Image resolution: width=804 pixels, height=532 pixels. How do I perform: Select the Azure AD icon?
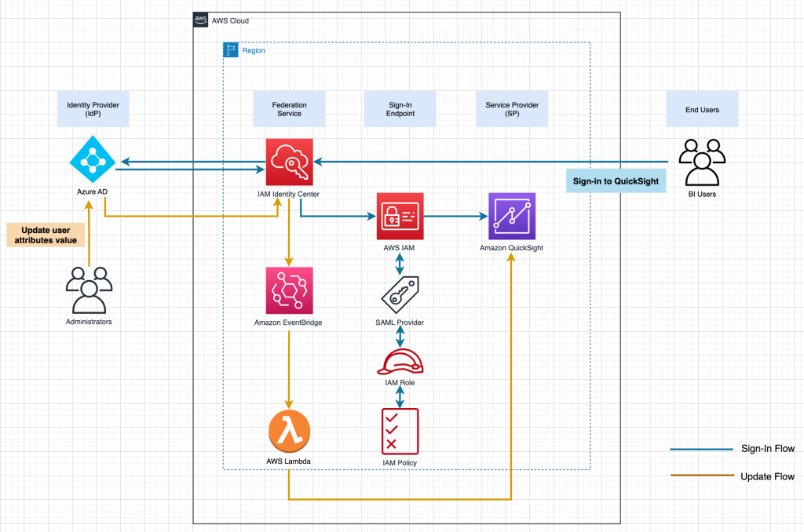click(x=93, y=159)
